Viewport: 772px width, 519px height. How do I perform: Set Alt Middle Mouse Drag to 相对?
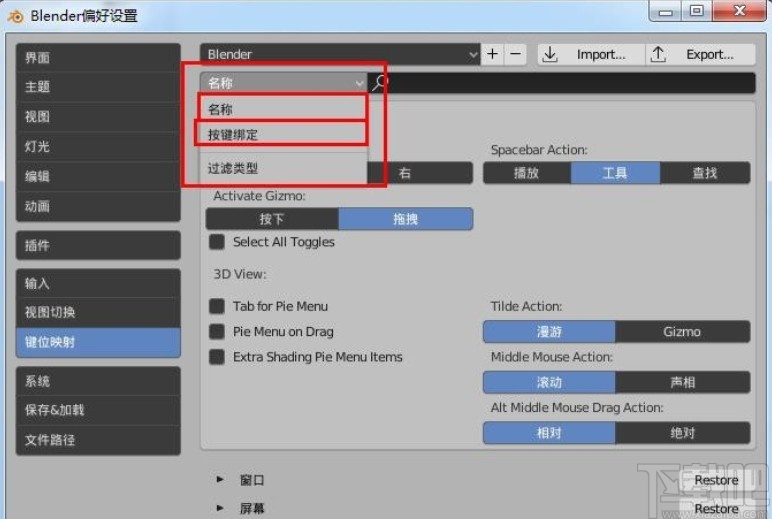point(549,433)
